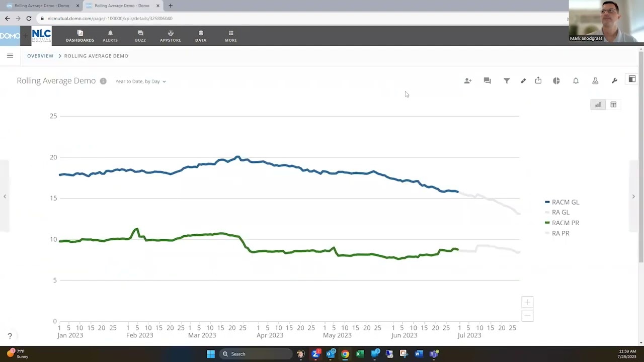Go to previous card arrow
The image size is (644, 362).
(5, 197)
